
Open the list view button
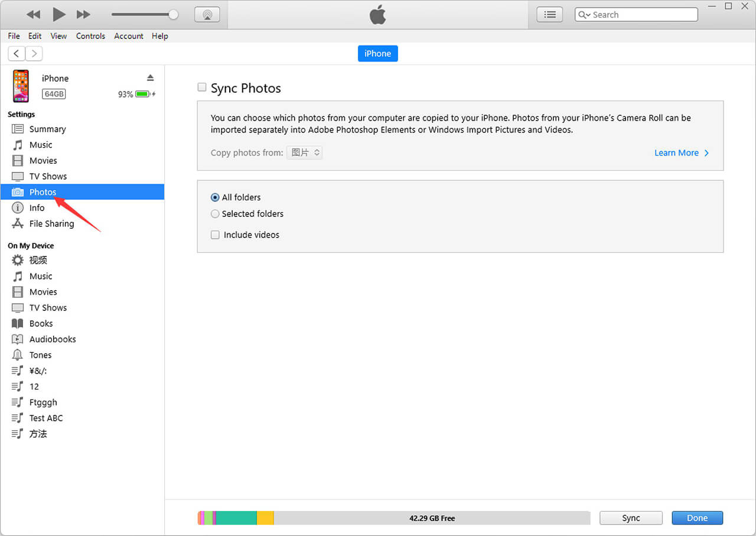point(550,15)
